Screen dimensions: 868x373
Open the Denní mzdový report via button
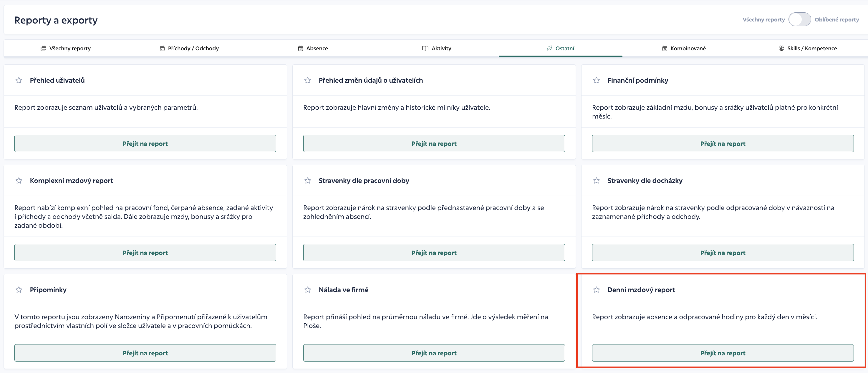[x=723, y=353]
